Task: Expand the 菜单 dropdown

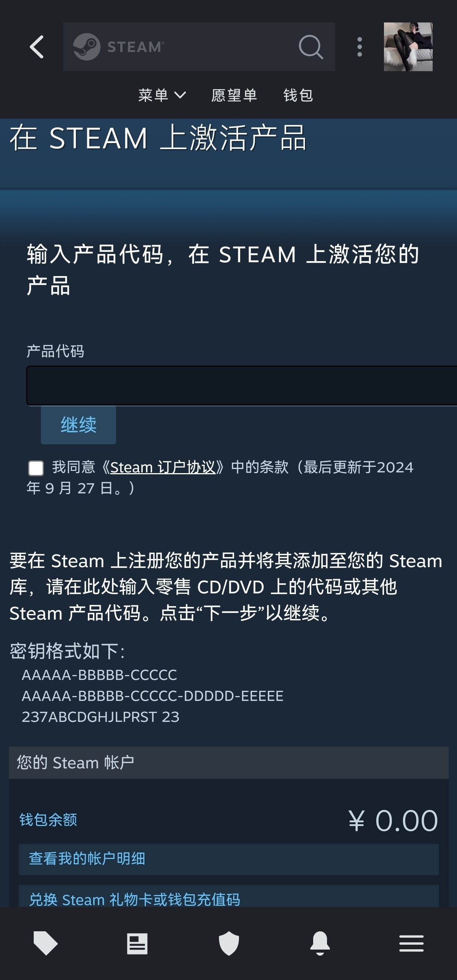Action: 162,95
